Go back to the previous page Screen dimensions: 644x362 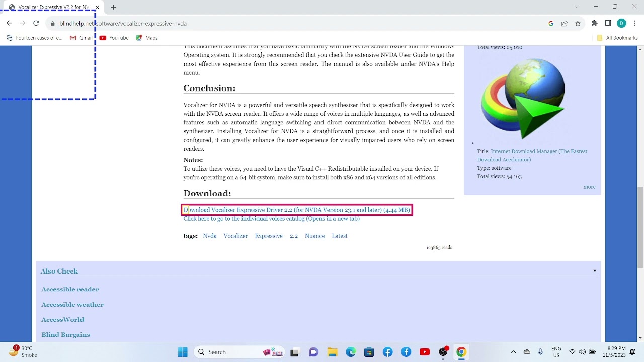coord(9,23)
